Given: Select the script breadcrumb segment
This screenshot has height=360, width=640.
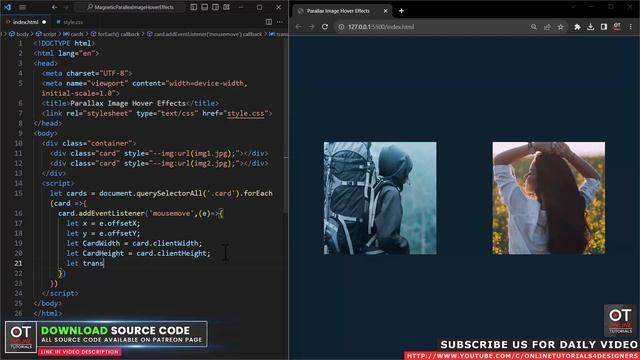Looking at the screenshot, I should [46, 34].
